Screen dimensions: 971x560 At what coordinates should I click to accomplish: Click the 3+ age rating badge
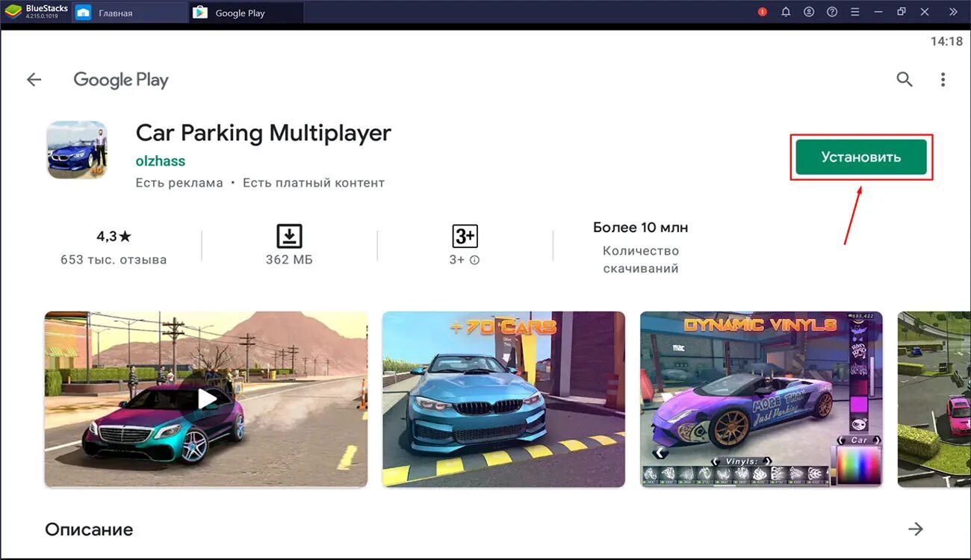tap(465, 236)
